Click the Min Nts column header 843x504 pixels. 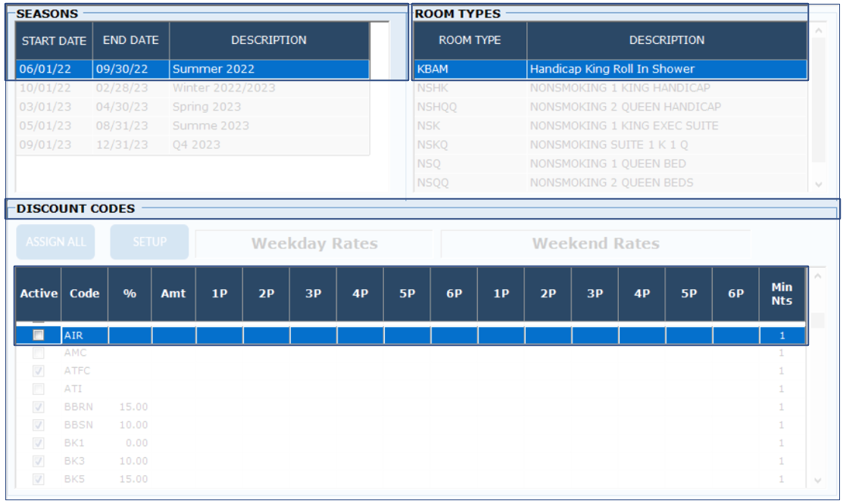[782, 294]
